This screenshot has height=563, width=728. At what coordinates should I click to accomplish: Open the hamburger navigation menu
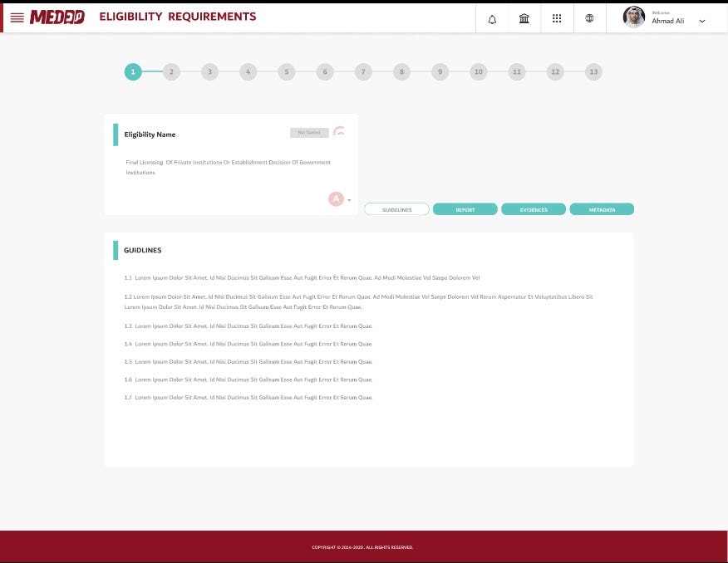point(17,17)
